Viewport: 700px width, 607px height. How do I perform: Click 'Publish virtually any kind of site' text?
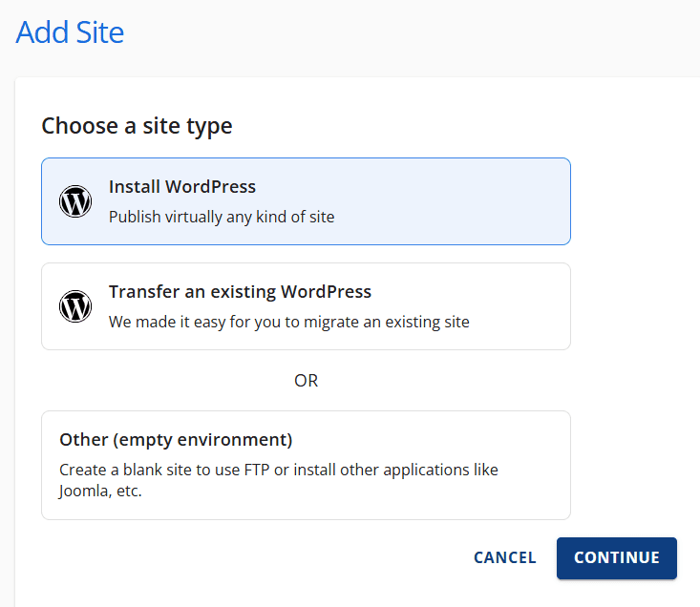pyautogui.click(x=222, y=218)
